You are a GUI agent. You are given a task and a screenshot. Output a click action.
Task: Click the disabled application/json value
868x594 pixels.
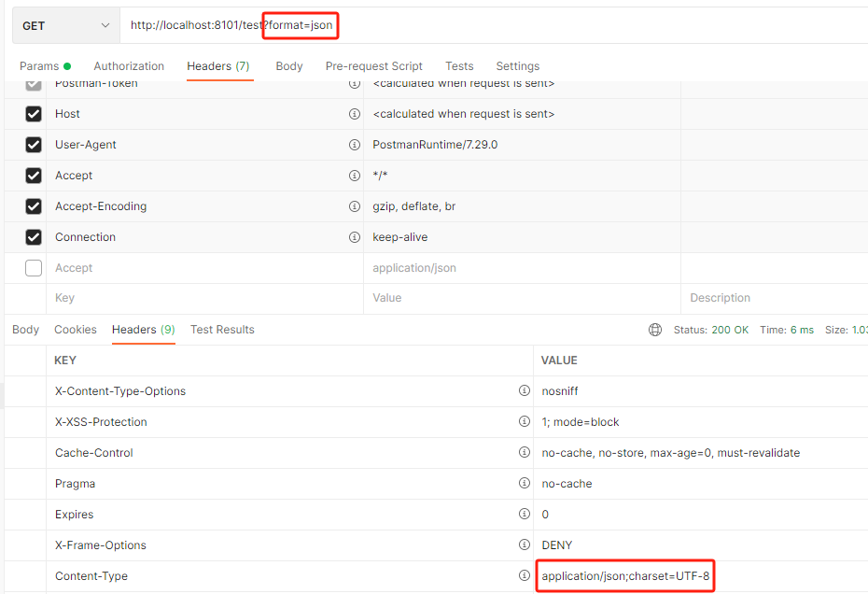(414, 268)
